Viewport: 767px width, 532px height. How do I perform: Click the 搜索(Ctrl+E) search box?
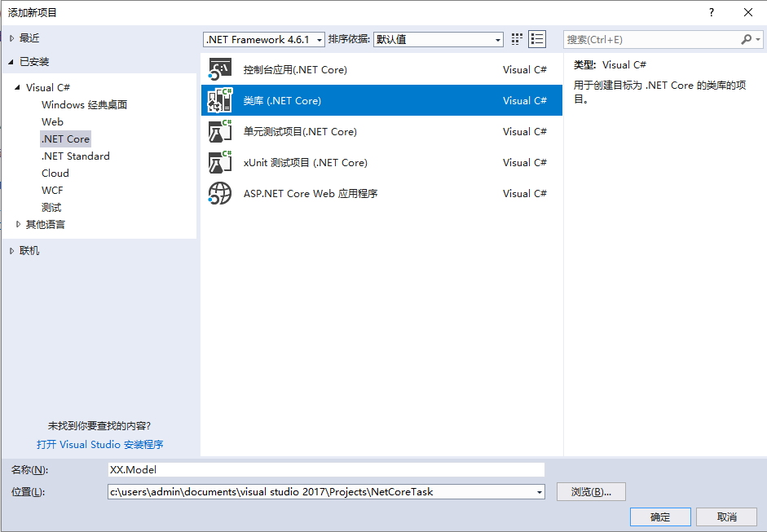click(652, 39)
